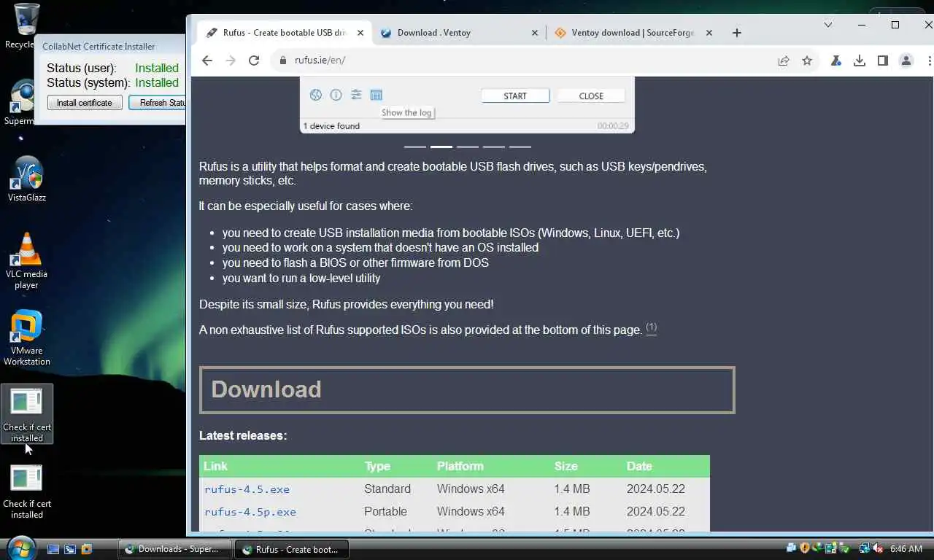Click the Show desktop quick launch icon

tap(53, 549)
